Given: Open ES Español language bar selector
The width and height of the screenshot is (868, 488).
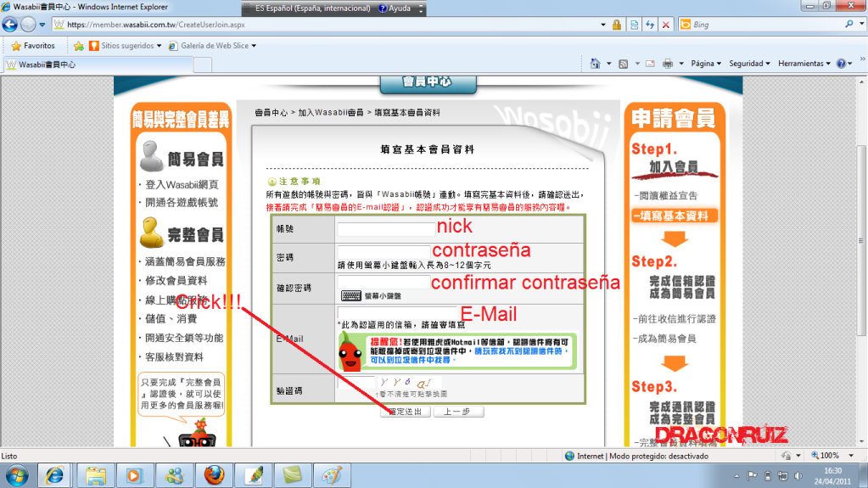Looking at the screenshot, I should pos(312,8).
